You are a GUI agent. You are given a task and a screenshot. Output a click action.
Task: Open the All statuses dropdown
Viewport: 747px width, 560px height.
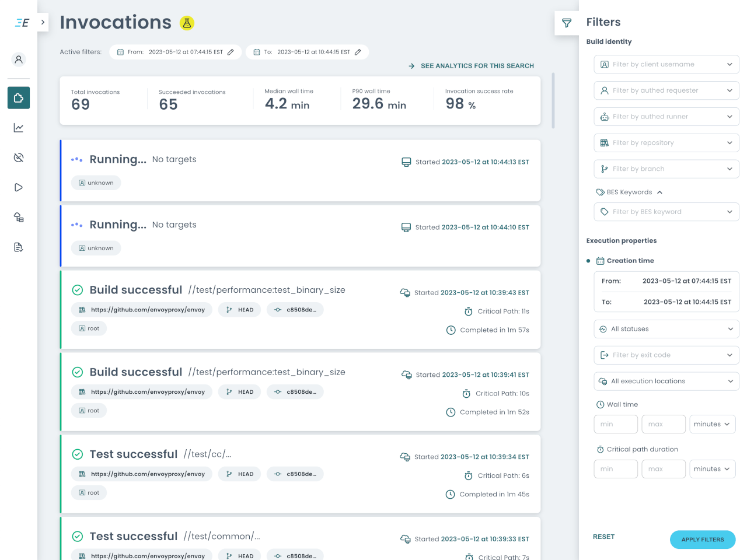pos(666,328)
